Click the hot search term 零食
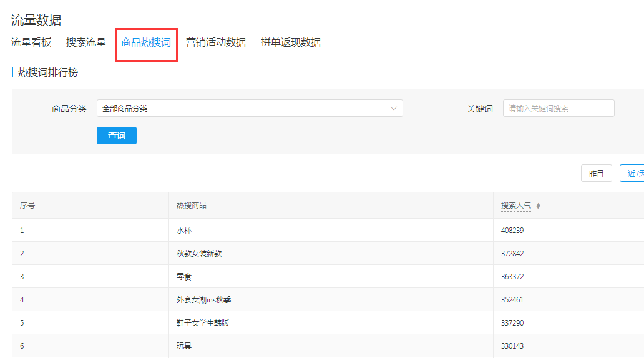The height and width of the screenshot is (358, 644). pyautogui.click(x=184, y=277)
